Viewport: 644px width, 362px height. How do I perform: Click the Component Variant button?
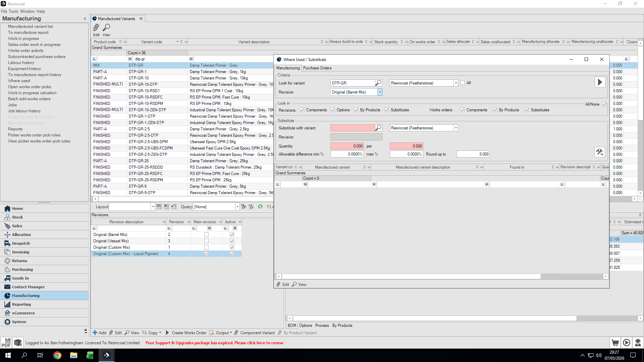coord(254,333)
